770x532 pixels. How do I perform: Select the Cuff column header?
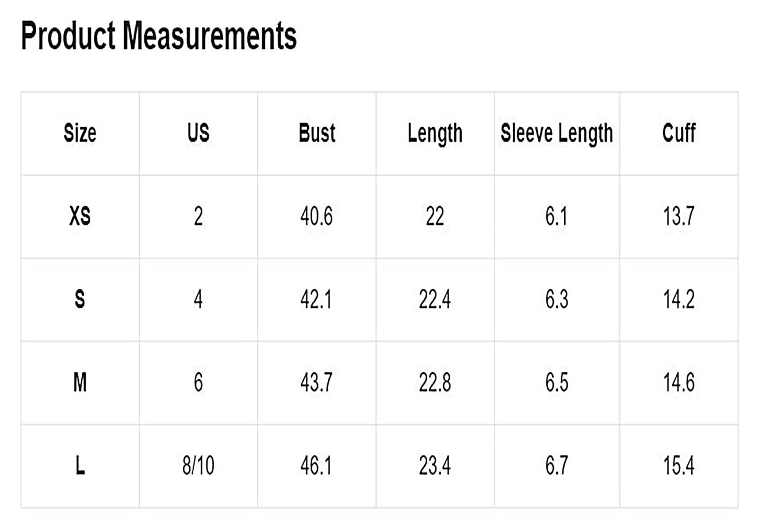click(x=679, y=133)
